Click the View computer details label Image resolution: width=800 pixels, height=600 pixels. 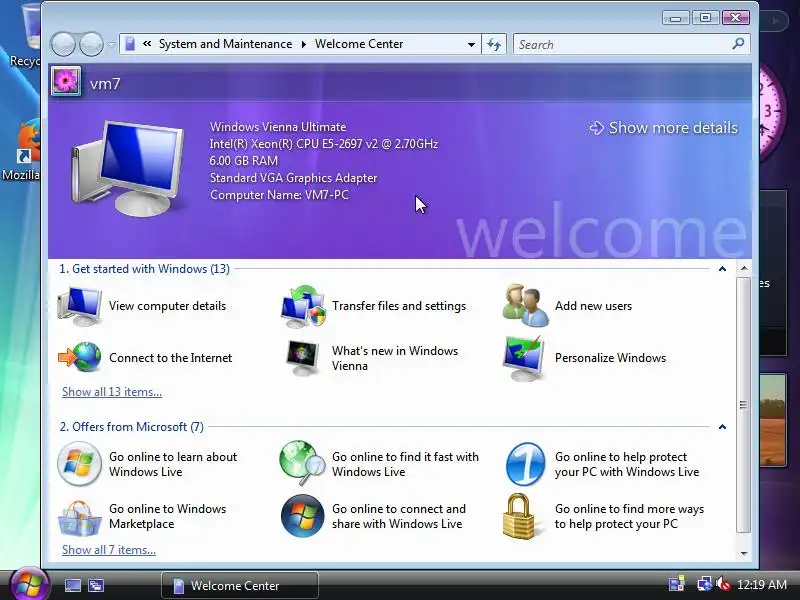[167, 306]
